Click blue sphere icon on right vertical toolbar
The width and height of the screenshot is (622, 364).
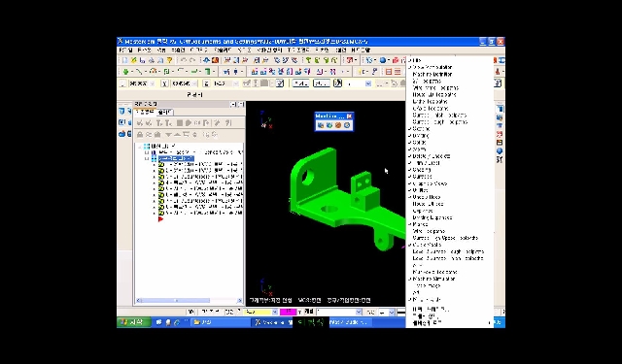[500, 150]
